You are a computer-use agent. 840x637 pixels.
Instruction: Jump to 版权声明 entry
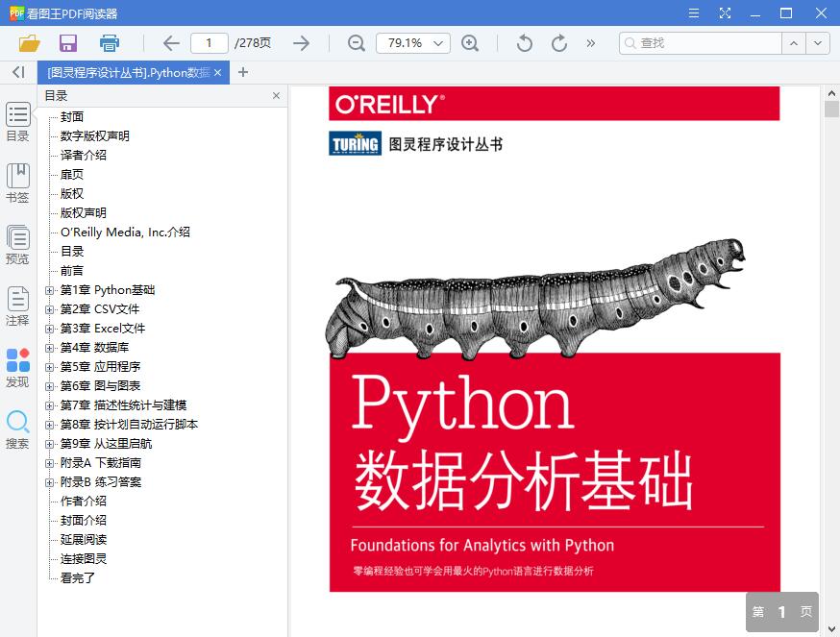coord(83,213)
